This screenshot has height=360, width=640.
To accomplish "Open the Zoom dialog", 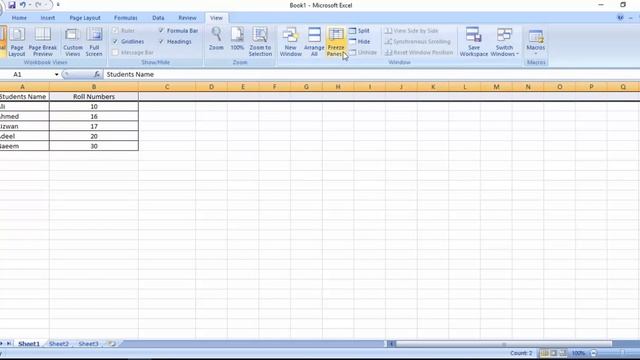I will point(216,39).
